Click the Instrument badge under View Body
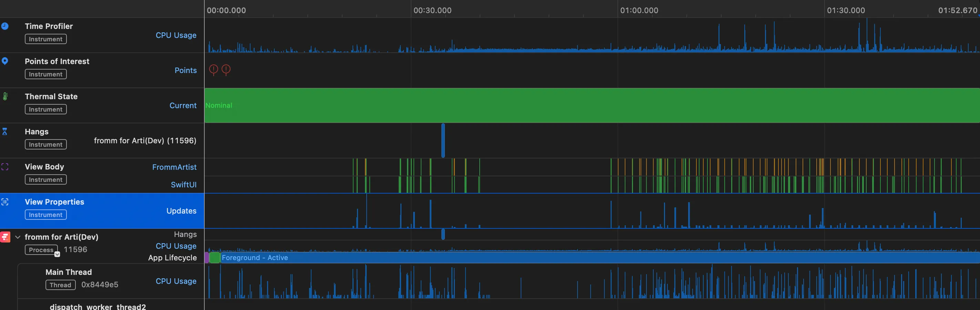980x310 pixels. coord(45,179)
